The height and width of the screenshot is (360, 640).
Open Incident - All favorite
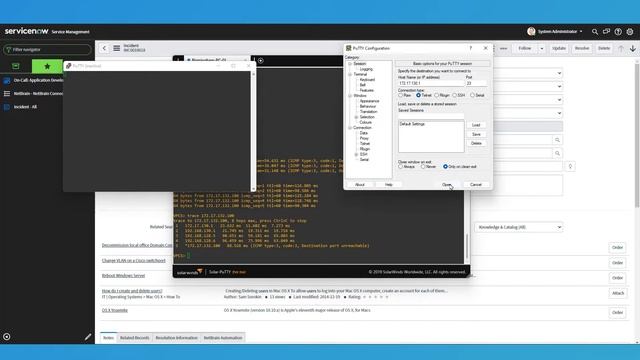tap(25, 107)
